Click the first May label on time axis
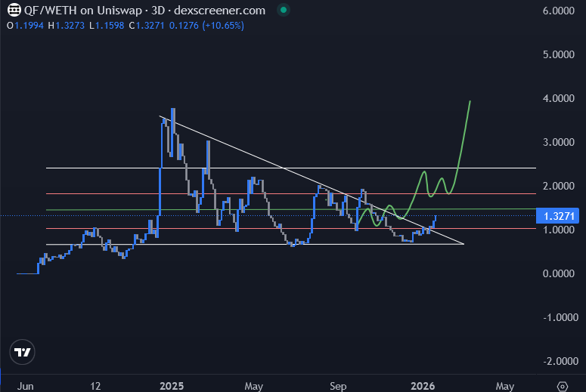586x392 pixels. pos(253,386)
